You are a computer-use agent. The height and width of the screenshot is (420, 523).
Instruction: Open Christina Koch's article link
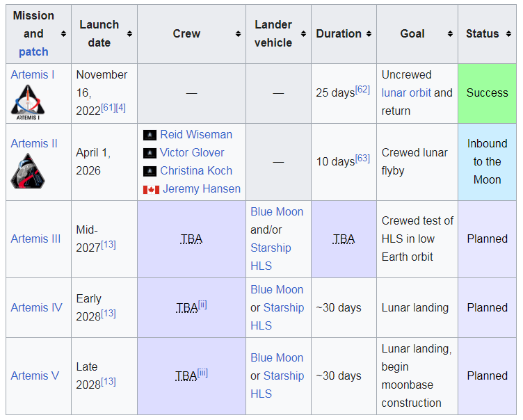[196, 171]
